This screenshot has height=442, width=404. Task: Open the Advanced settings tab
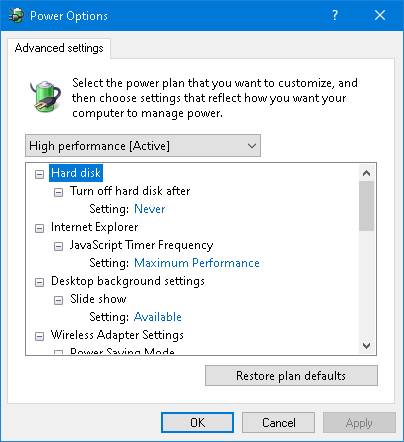click(59, 48)
